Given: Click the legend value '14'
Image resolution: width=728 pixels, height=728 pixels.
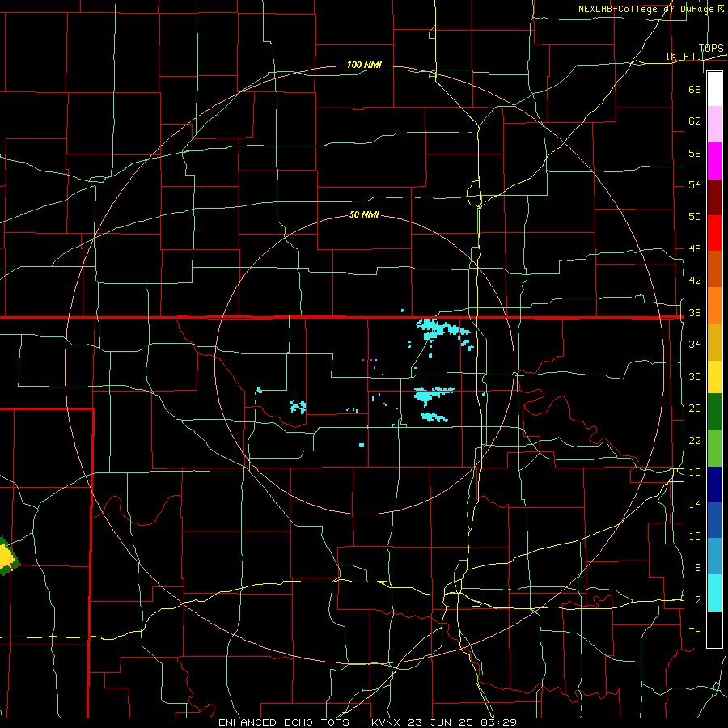Looking at the screenshot, I should [695, 504].
